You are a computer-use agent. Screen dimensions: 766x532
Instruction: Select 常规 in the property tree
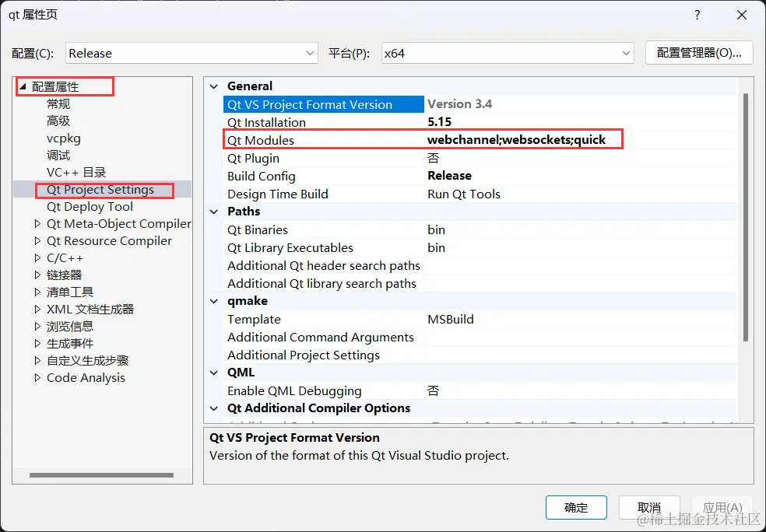click(x=58, y=104)
